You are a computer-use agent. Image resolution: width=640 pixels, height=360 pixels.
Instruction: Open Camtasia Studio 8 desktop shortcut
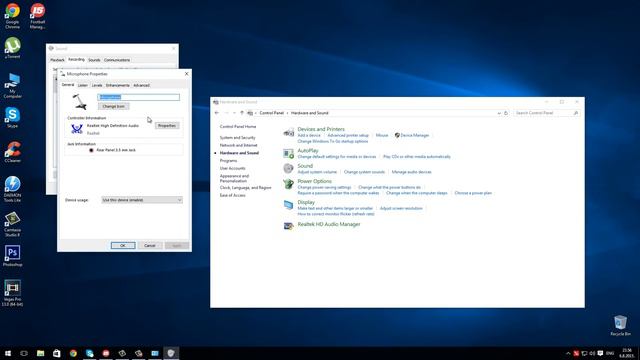(x=12, y=224)
